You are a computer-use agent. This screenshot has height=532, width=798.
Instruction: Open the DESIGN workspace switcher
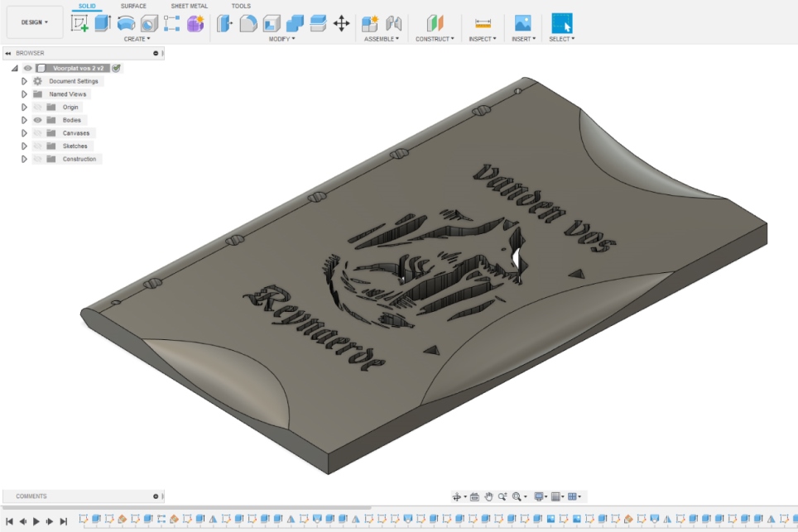coord(35,21)
